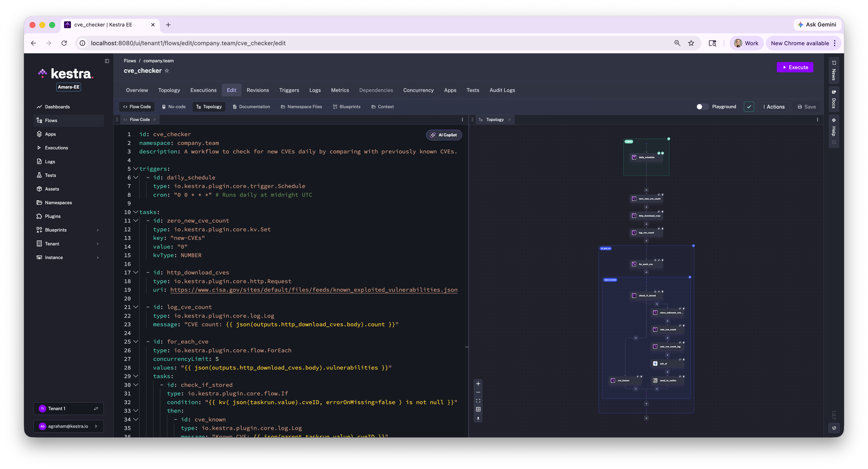
Task: Click the green flow validation checkmark
Action: [x=749, y=107]
